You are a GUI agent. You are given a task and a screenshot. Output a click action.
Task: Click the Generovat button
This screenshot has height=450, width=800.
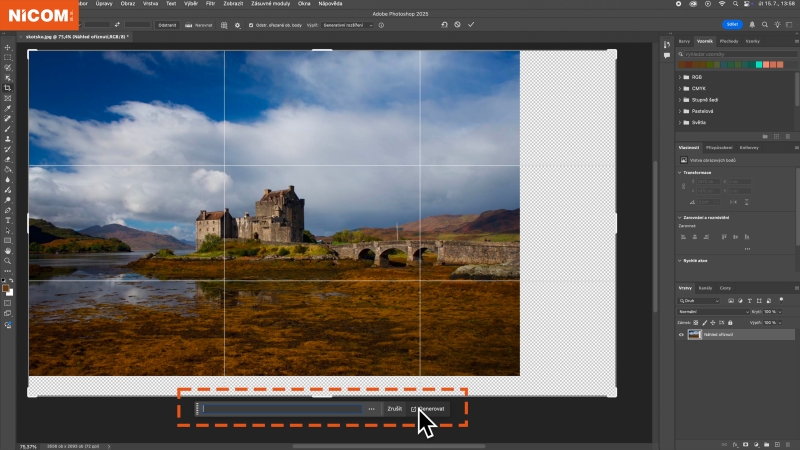click(x=428, y=409)
